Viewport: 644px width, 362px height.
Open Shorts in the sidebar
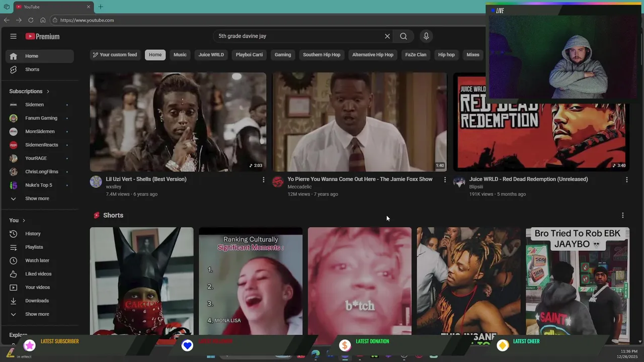40,69
